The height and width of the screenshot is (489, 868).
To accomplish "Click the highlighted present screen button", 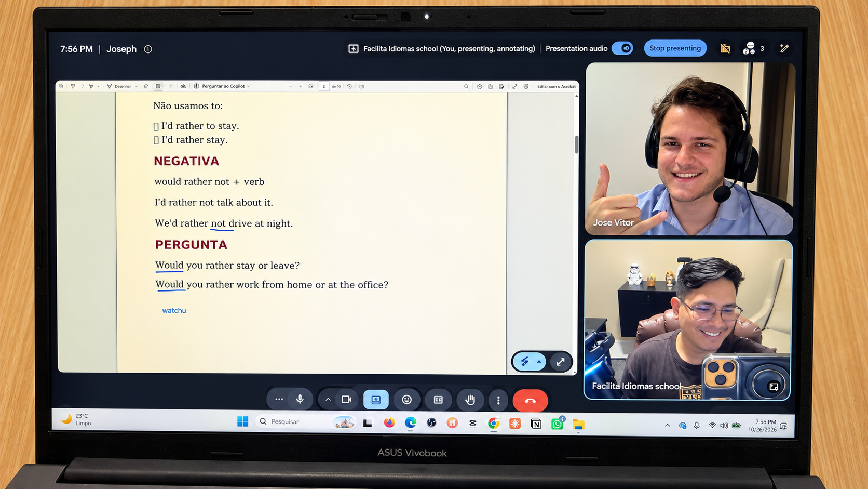I will (376, 400).
